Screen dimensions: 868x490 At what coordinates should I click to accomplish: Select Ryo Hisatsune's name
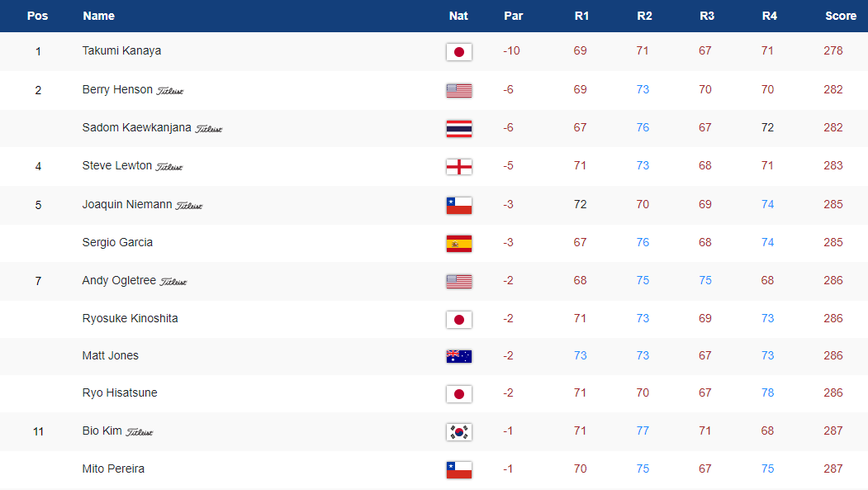tap(120, 392)
